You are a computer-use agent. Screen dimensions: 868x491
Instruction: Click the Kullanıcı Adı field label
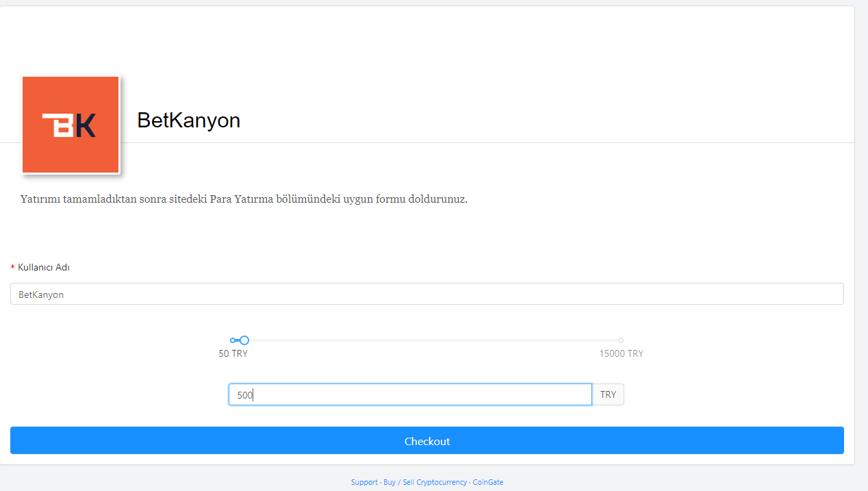[x=44, y=267]
